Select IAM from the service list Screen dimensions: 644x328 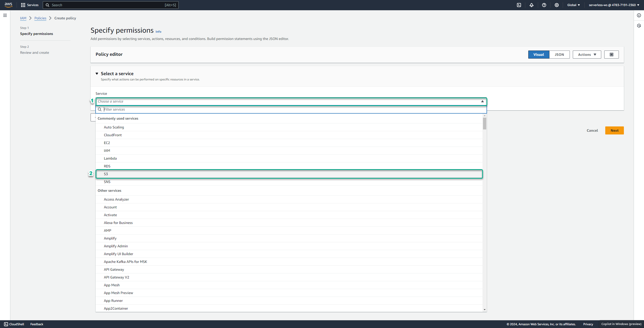click(289, 151)
